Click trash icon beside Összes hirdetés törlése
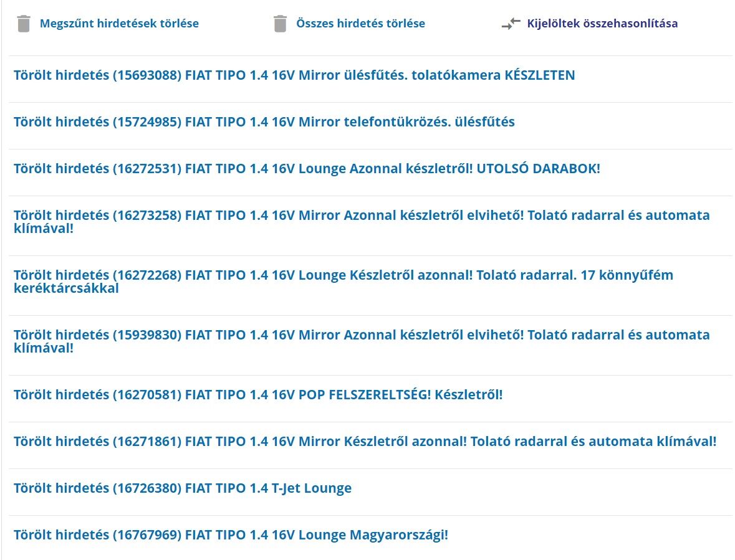This screenshot has width=735, height=560. pos(280,24)
